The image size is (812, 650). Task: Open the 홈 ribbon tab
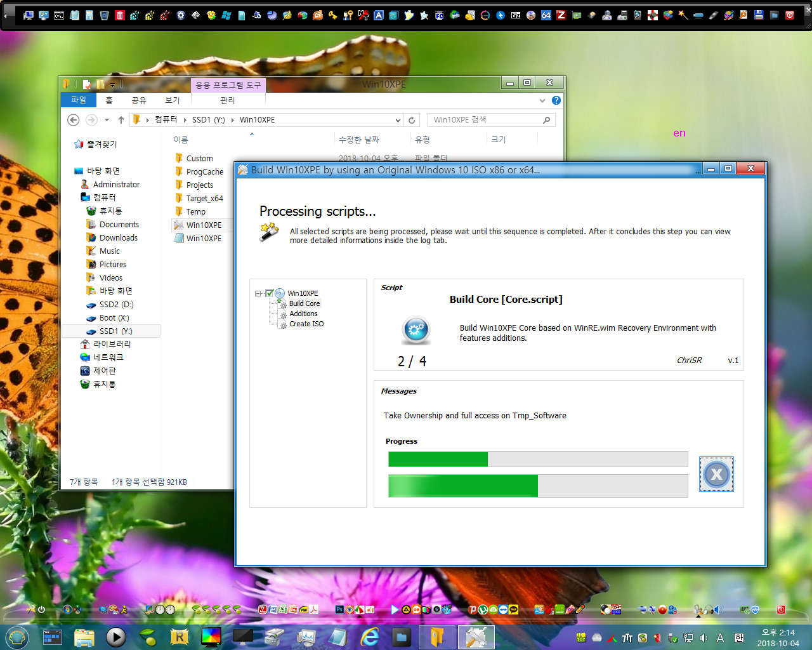(109, 100)
